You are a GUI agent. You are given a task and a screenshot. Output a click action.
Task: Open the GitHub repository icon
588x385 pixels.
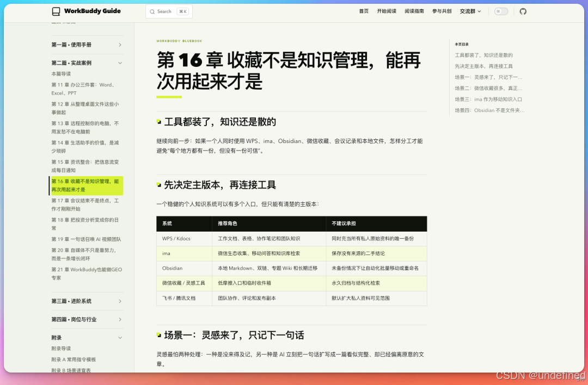pyautogui.click(x=523, y=11)
